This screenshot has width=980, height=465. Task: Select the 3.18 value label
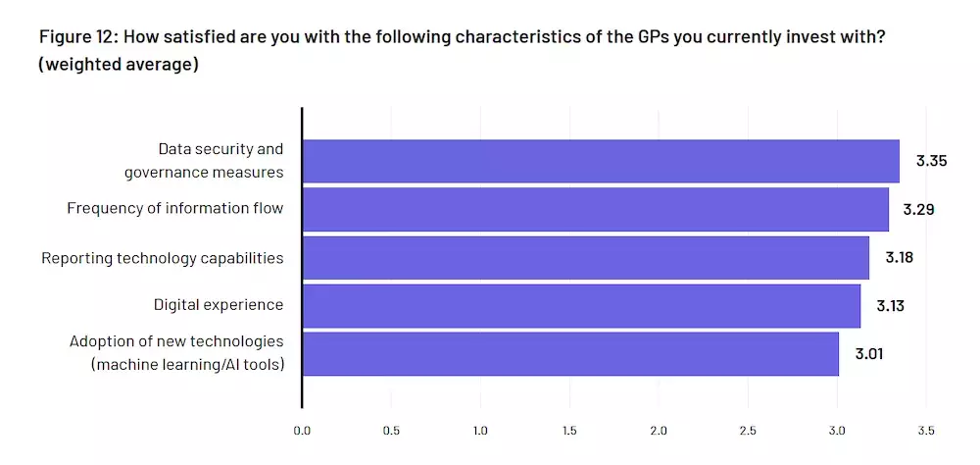coord(901,257)
